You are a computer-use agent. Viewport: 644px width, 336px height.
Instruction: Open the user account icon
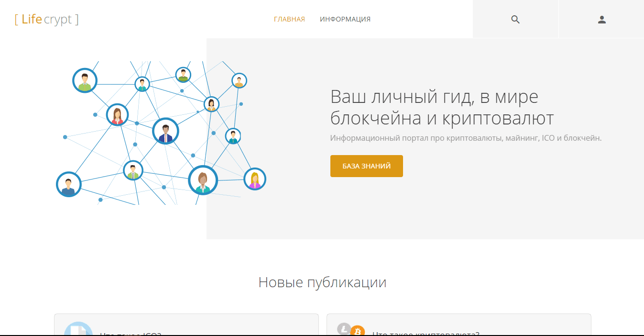point(602,20)
